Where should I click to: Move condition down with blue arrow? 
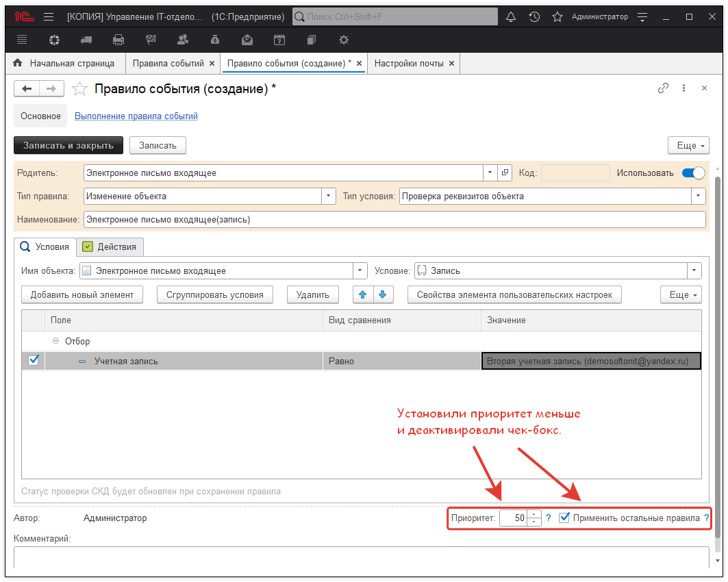[382, 294]
